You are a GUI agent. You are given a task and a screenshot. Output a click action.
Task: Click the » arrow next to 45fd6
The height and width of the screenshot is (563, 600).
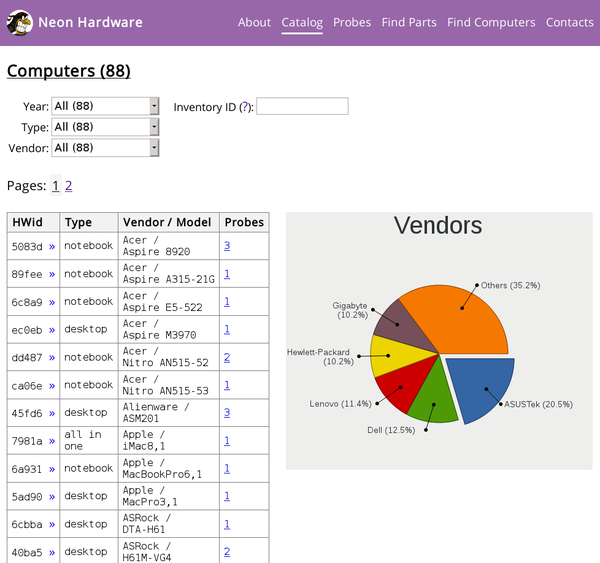coord(52,413)
